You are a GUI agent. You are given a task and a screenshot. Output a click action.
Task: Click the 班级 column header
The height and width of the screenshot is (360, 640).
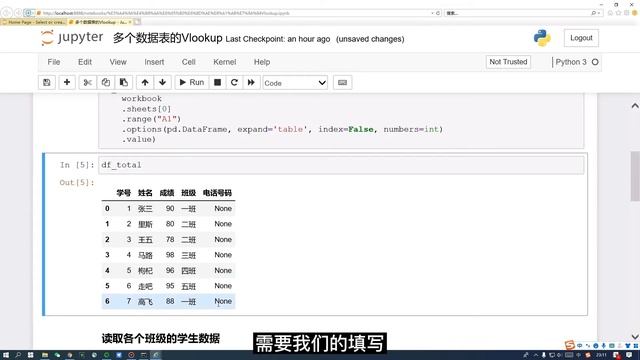(188, 193)
